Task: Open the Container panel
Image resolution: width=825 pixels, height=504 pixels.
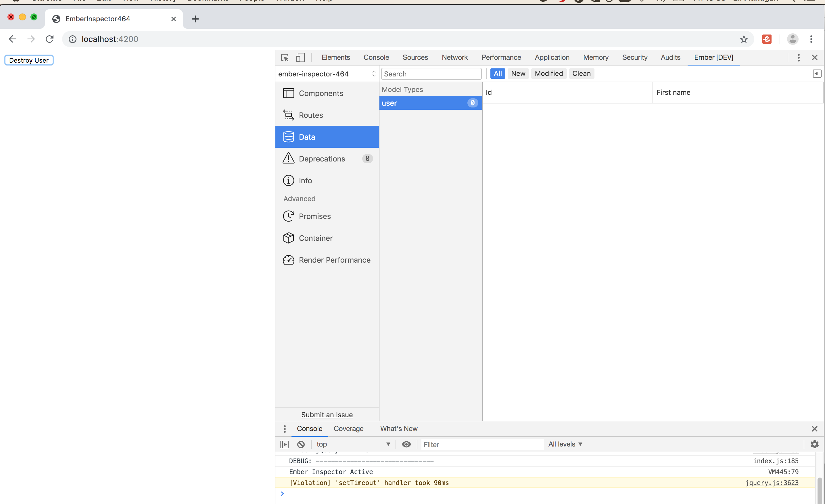Action: pos(315,238)
